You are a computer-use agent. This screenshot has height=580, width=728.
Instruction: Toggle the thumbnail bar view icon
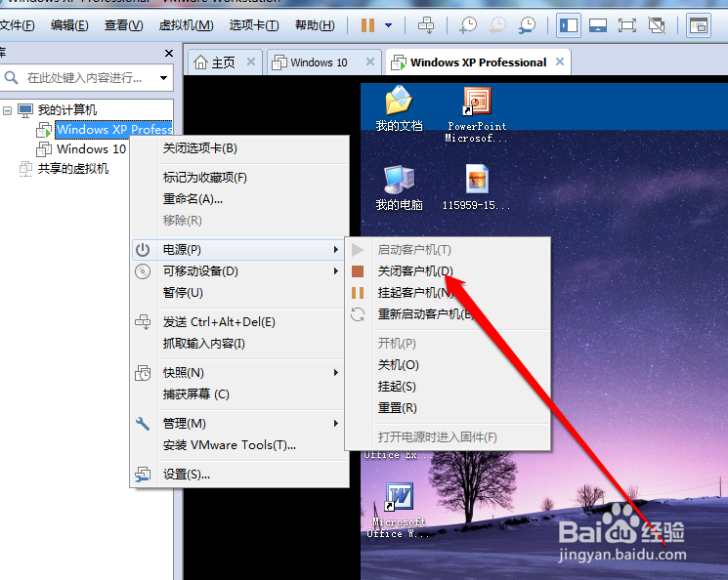[597, 25]
